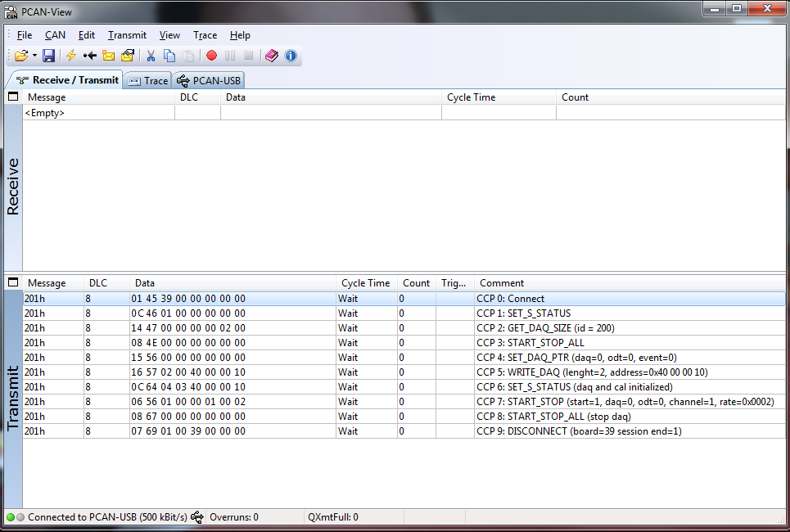Click the Receive Data column header
Screen dimensions: 790x532
pos(331,97)
